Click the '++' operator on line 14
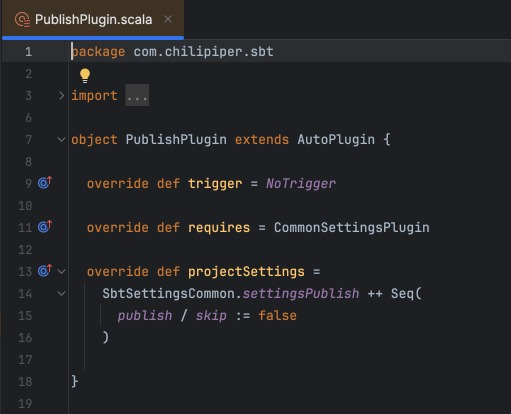 (x=375, y=294)
